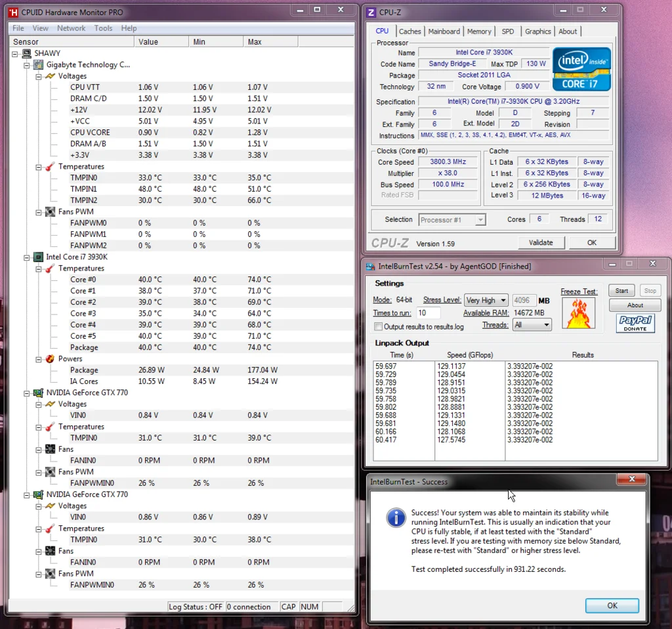Open the Stress Level dropdown

(x=486, y=300)
